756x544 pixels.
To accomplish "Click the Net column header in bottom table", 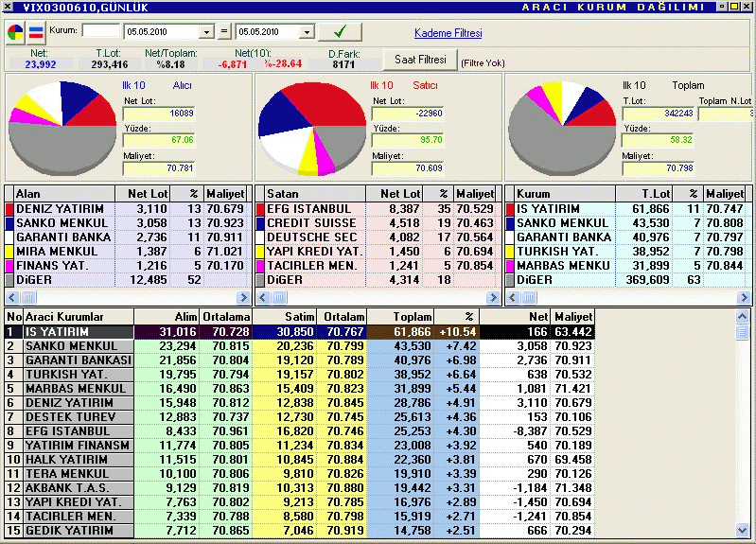I will click(x=515, y=317).
